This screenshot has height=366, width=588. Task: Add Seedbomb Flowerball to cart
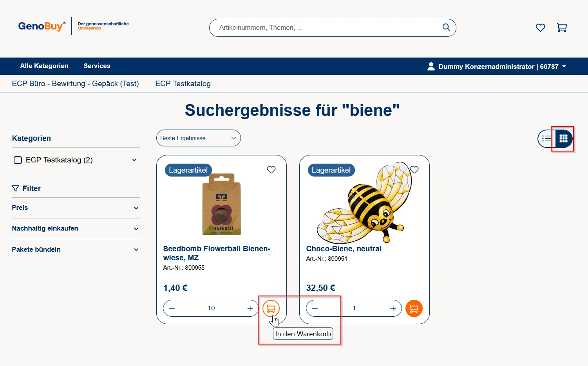pyautogui.click(x=271, y=308)
